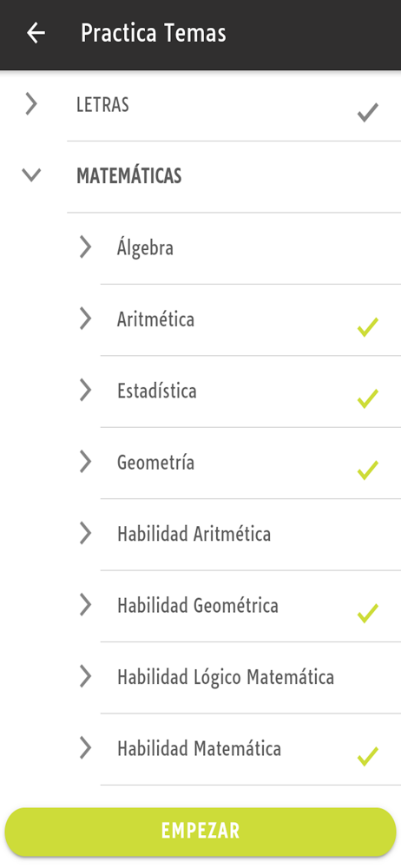
Task: Uncheck the Estadística checkmark
Action: 368,398
